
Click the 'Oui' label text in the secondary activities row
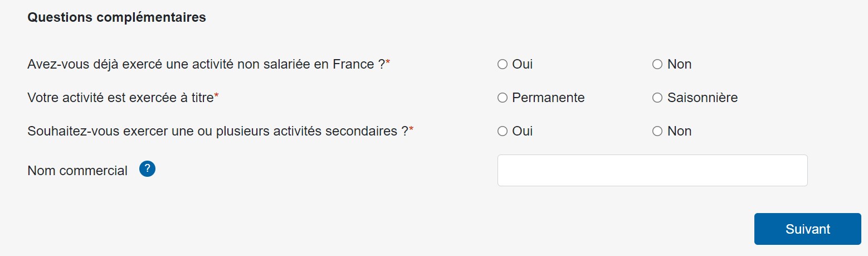pos(522,131)
